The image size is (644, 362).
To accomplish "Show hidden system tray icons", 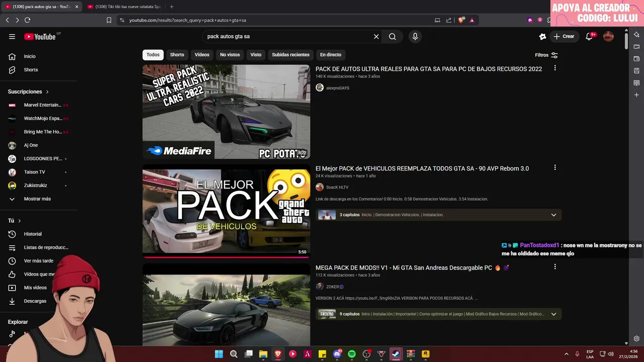I will (566, 354).
